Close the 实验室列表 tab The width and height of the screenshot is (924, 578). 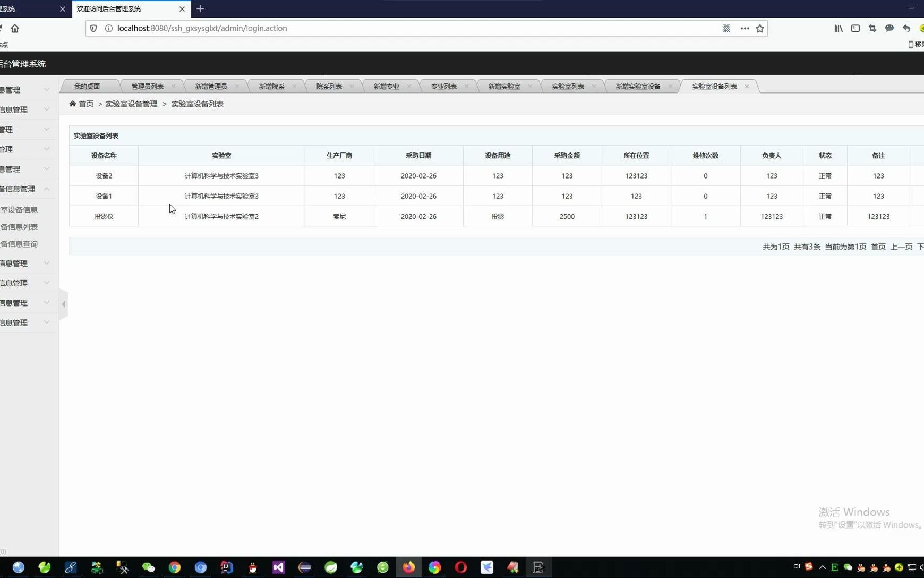595,86
